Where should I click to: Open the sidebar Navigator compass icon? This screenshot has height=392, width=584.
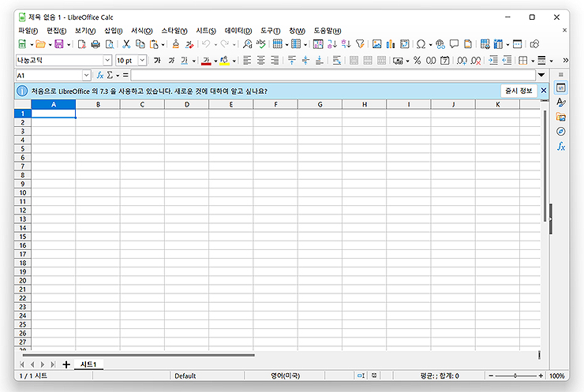pos(561,132)
